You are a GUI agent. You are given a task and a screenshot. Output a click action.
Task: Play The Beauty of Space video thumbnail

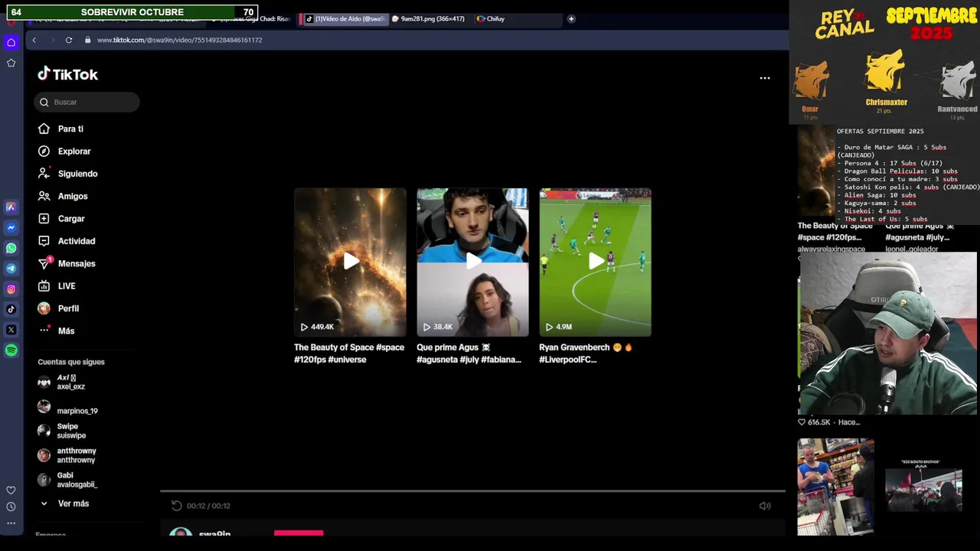coord(350,262)
